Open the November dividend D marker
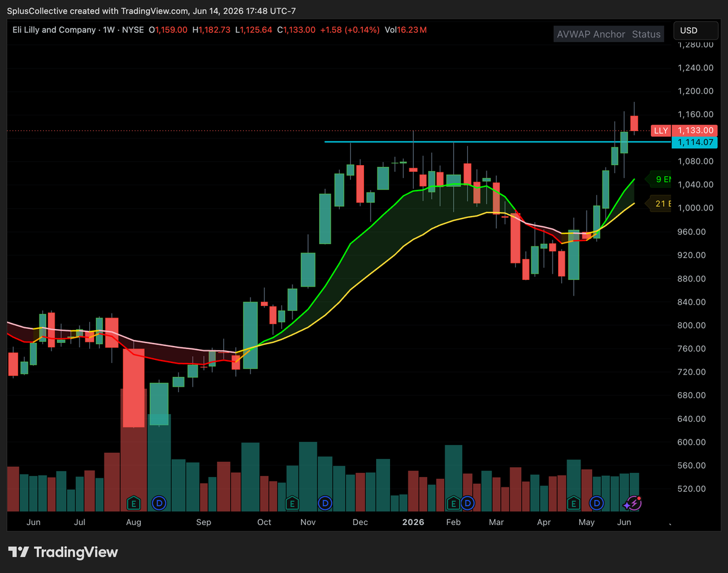The height and width of the screenshot is (573, 728). click(326, 503)
